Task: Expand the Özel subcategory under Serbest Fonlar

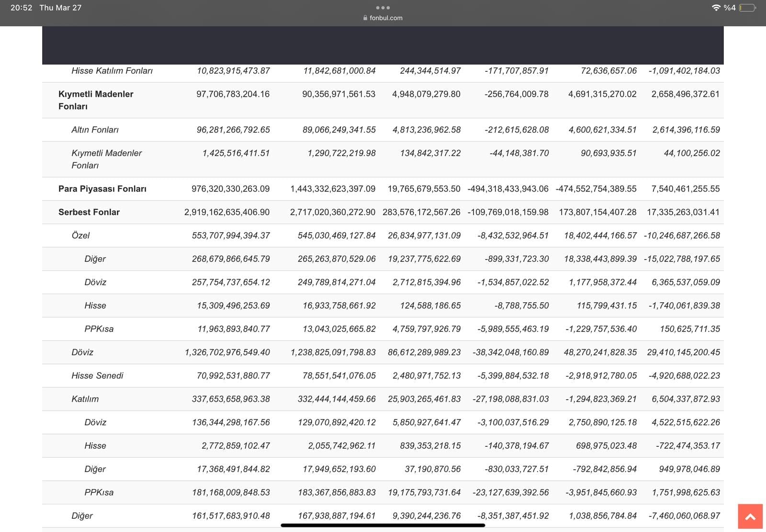Action: pos(80,236)
